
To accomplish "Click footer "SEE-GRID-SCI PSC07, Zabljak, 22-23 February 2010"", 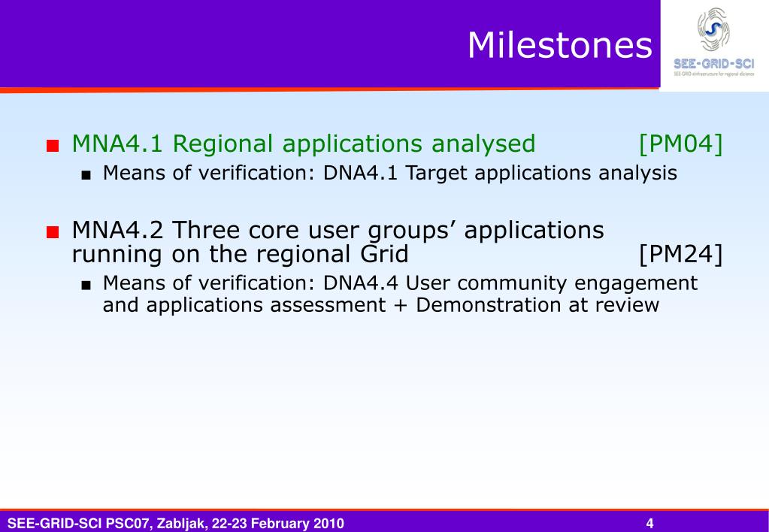I will coord(176,523).
